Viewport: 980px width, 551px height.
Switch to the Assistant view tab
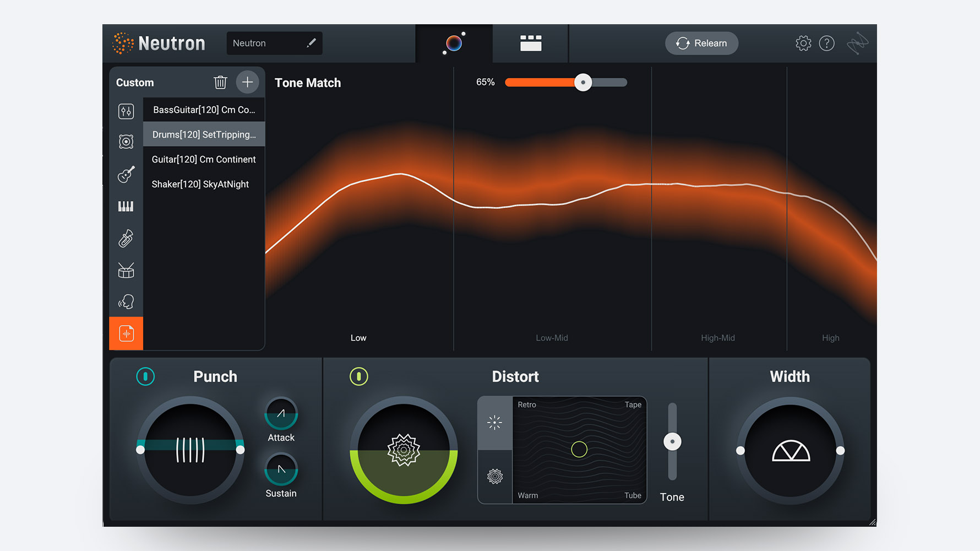point(454,43)
